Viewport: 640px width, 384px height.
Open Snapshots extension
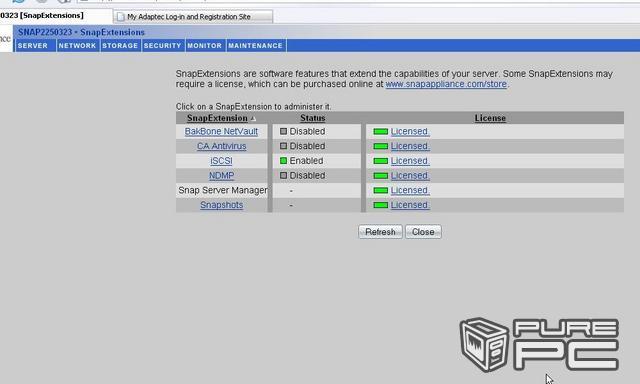(x=222, y=205)
